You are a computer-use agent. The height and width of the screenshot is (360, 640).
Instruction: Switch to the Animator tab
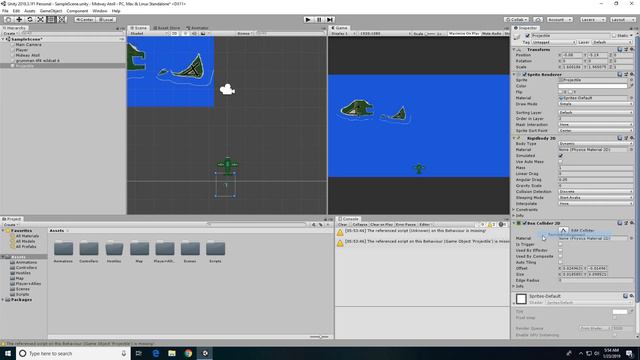(198, 28)
